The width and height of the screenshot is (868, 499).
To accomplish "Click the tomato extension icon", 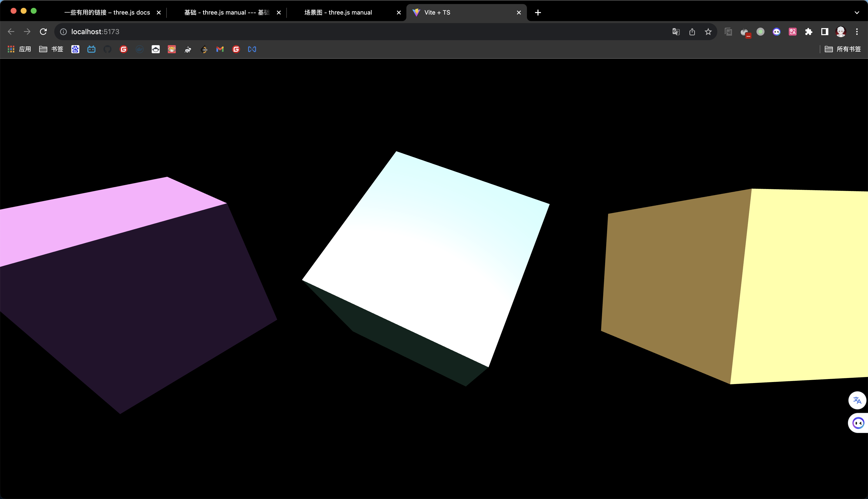I will 745,32.
